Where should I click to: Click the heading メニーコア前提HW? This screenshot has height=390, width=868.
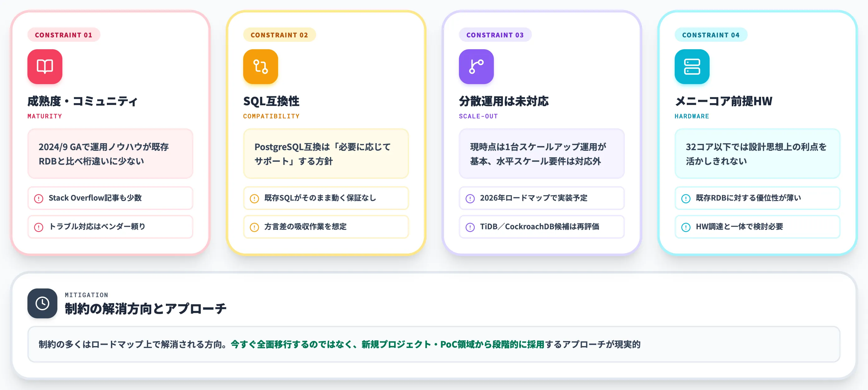coord(723,101)
